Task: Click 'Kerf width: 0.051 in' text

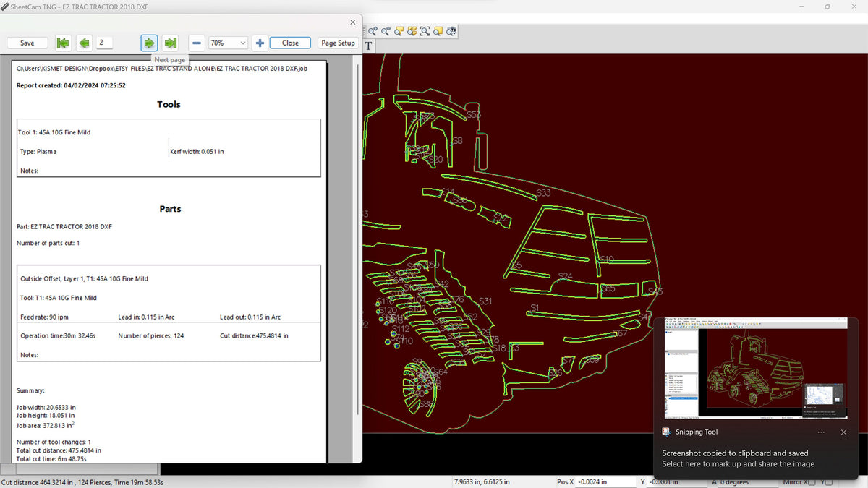Action: [x=197, y=152]
